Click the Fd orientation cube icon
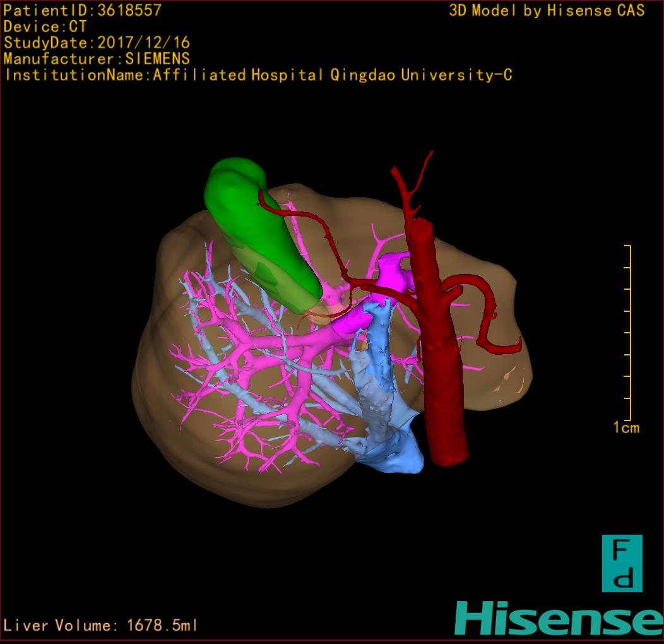This screenshot has height=644, width=664. [x=622, y=563]
